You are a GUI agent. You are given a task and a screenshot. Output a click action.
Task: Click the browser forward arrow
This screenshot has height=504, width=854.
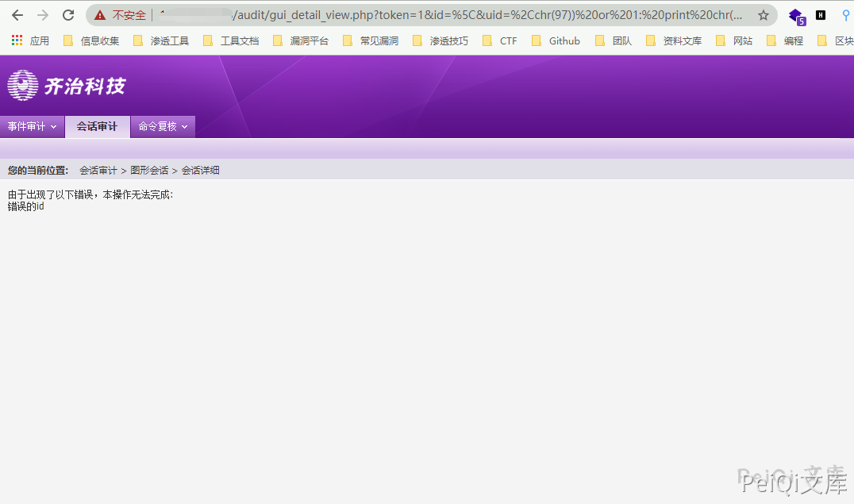[43, 15]
